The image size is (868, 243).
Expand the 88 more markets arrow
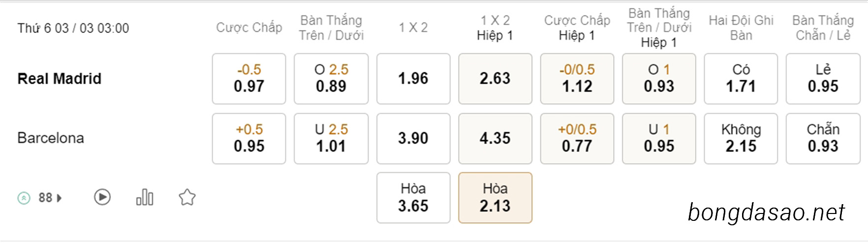click(60, 198)
